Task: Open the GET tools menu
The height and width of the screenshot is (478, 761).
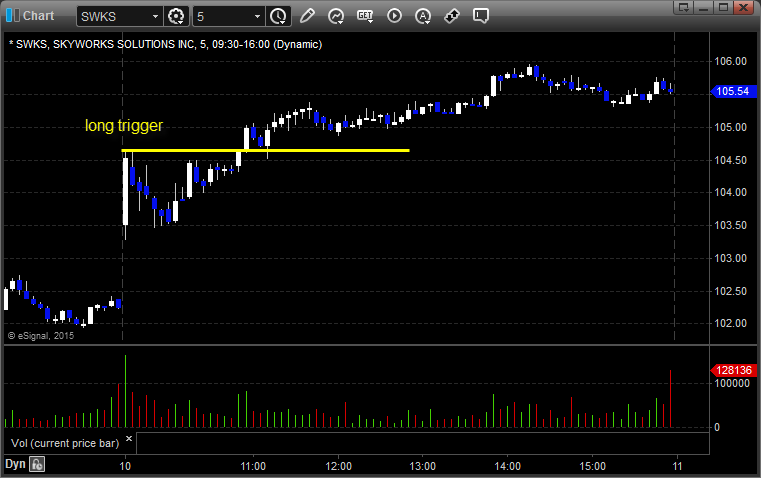Action: click(x=365, y=16)
